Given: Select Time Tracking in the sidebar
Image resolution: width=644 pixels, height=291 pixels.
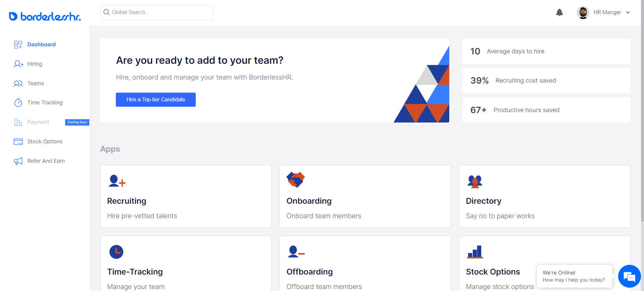Looking at the screenshot, I should pos(45,103).
